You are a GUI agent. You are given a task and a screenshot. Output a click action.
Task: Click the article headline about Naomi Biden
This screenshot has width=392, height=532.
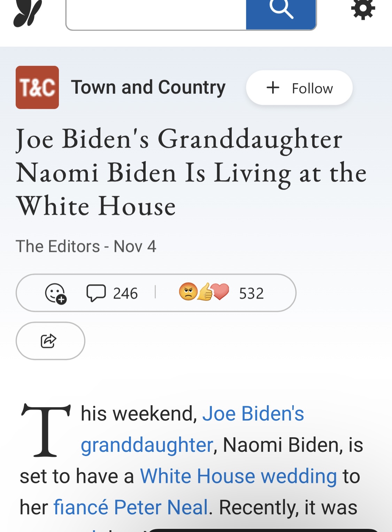coord(191,172)
